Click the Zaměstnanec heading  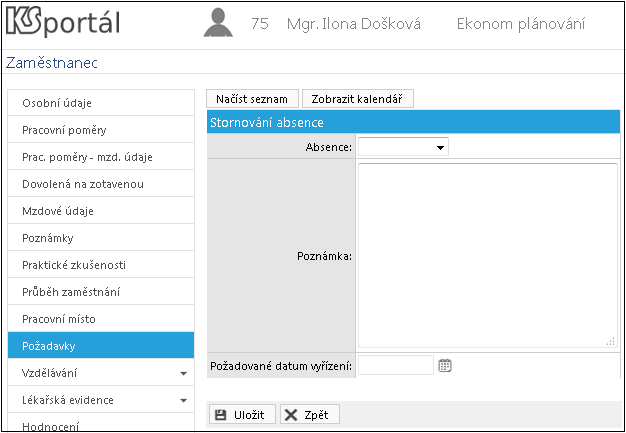tap(52, 63)
